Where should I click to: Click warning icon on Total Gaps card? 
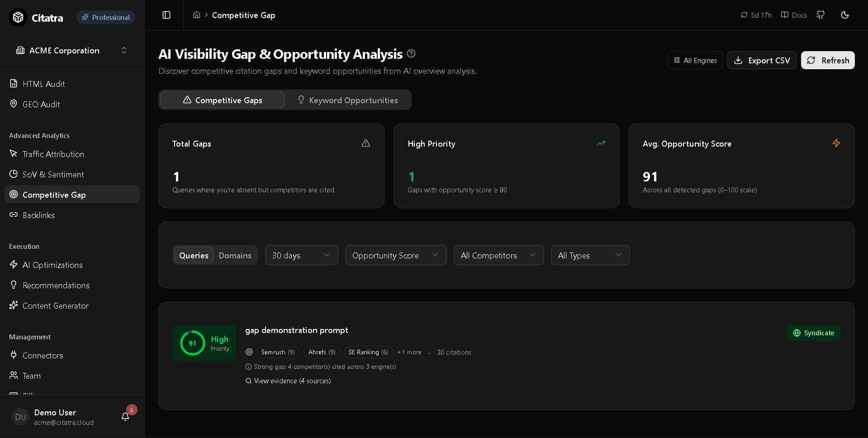coord(366,143)
